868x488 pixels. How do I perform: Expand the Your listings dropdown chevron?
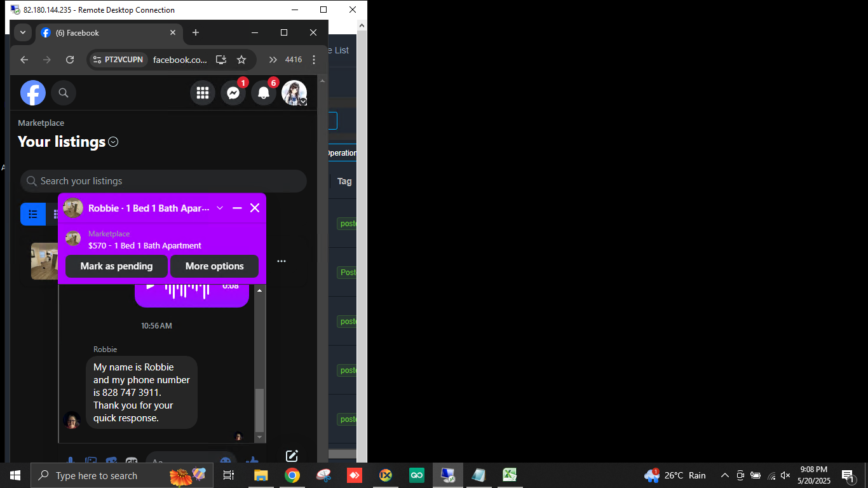(x=113, y=142)
